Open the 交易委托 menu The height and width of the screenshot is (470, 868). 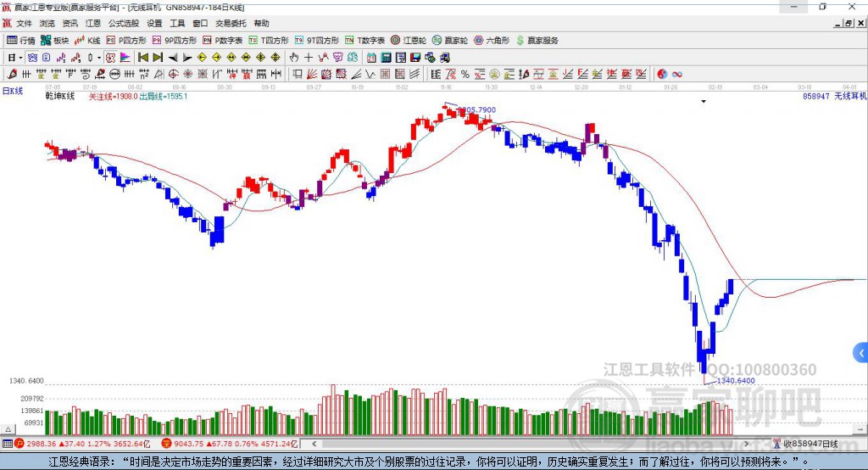click(231, 23)
